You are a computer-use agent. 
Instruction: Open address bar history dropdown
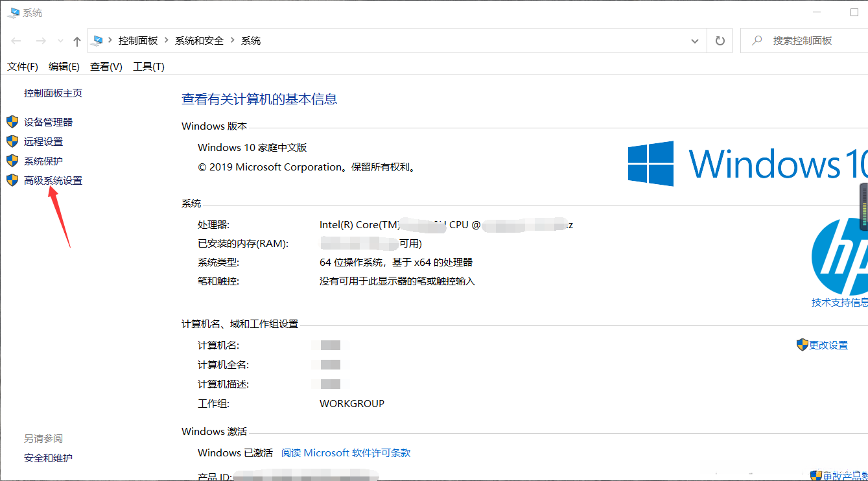[x=695, y=41]
